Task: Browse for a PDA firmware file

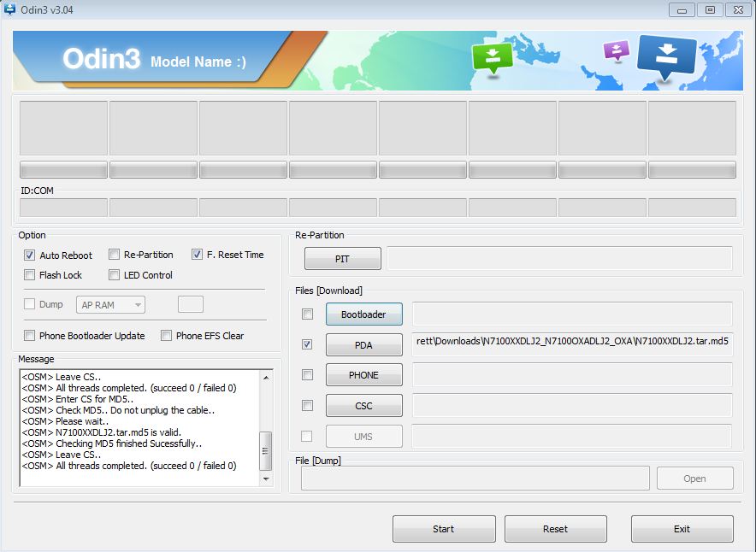Action: click(363, 344)
